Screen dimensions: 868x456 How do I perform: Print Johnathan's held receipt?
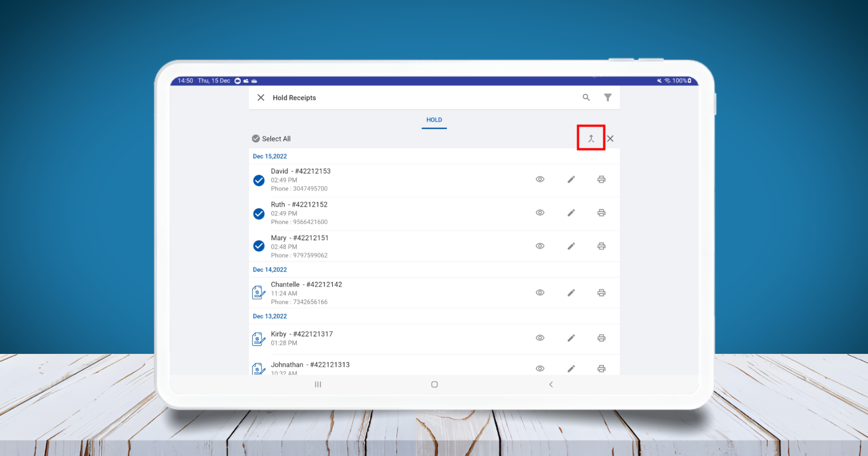601,369
